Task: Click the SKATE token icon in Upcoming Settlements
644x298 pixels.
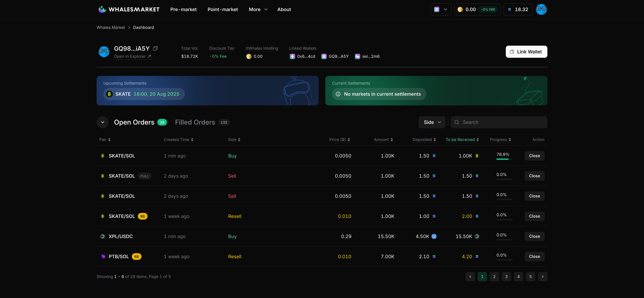Action: 109,94
